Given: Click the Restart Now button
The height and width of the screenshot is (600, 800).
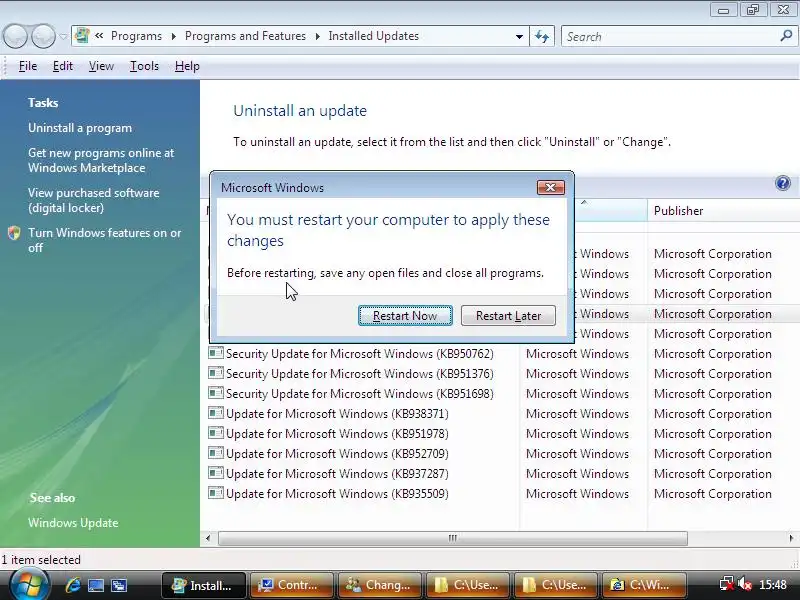Looking at the screenshot, I should [x=405, y=316].
